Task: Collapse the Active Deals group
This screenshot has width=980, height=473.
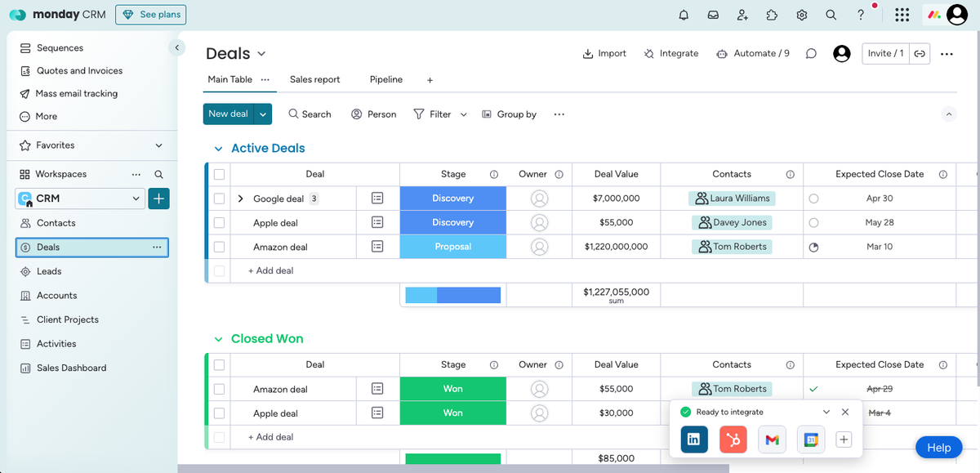Action: coord(217,148)
